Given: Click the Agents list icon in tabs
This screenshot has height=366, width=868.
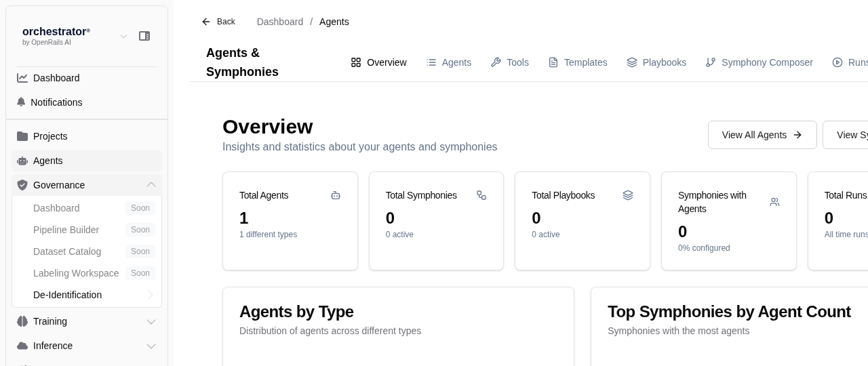Looking at the screenshot, I should tap(431, 62).
